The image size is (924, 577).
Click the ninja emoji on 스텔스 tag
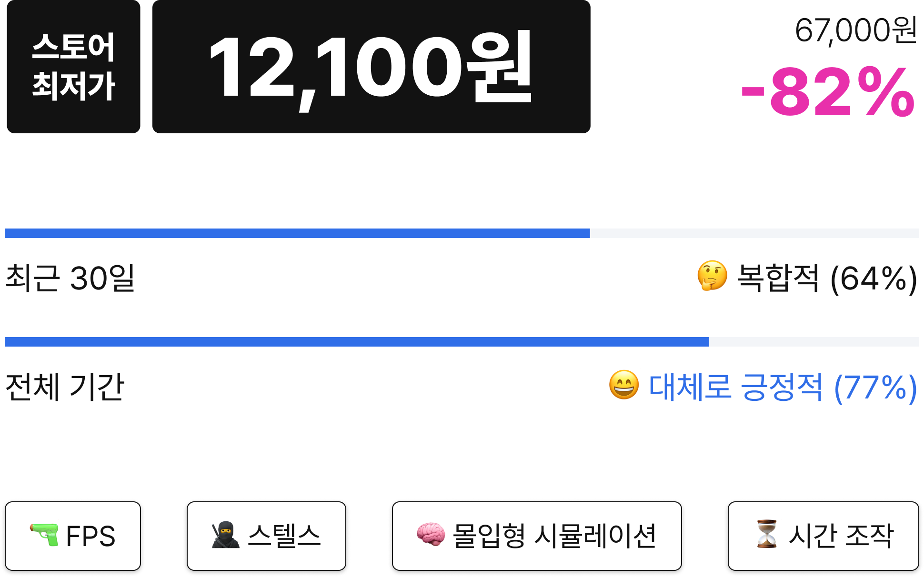point(226,535)
